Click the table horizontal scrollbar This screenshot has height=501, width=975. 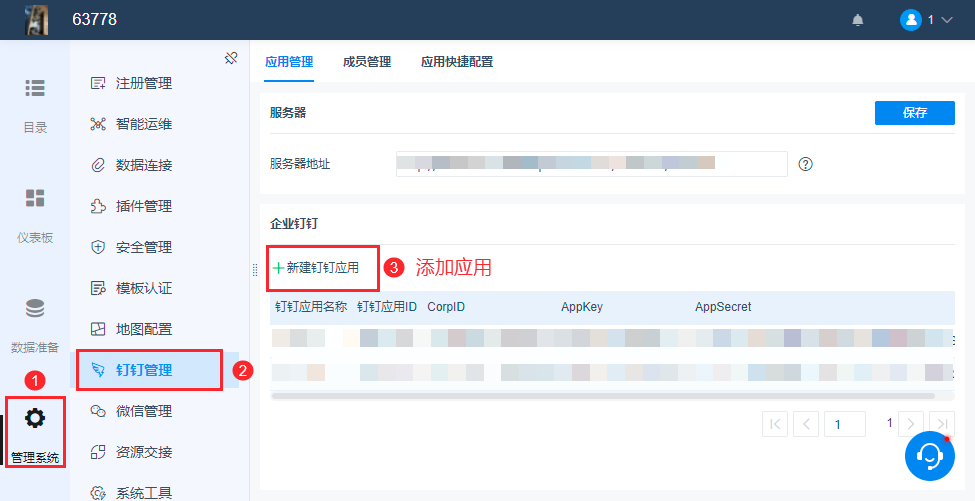tap(603, 395)
